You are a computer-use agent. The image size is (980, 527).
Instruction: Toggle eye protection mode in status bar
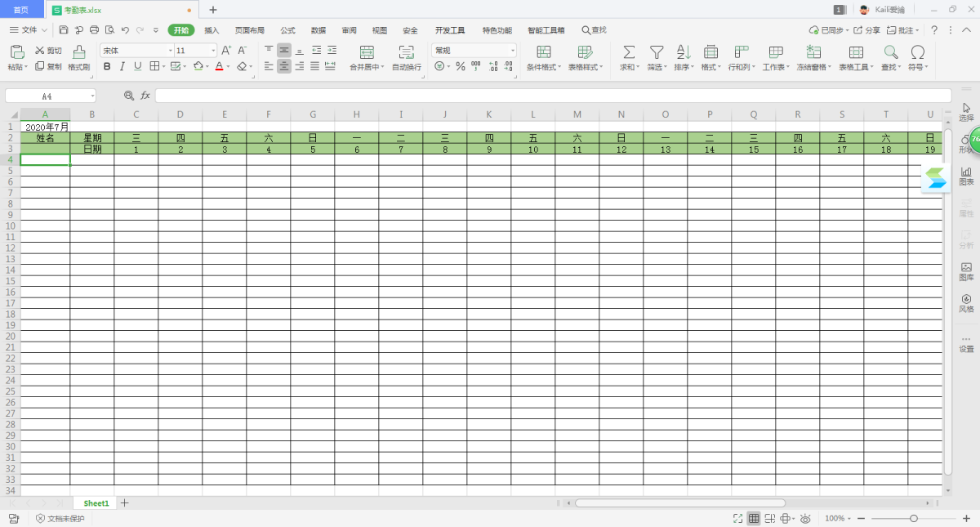805,518
